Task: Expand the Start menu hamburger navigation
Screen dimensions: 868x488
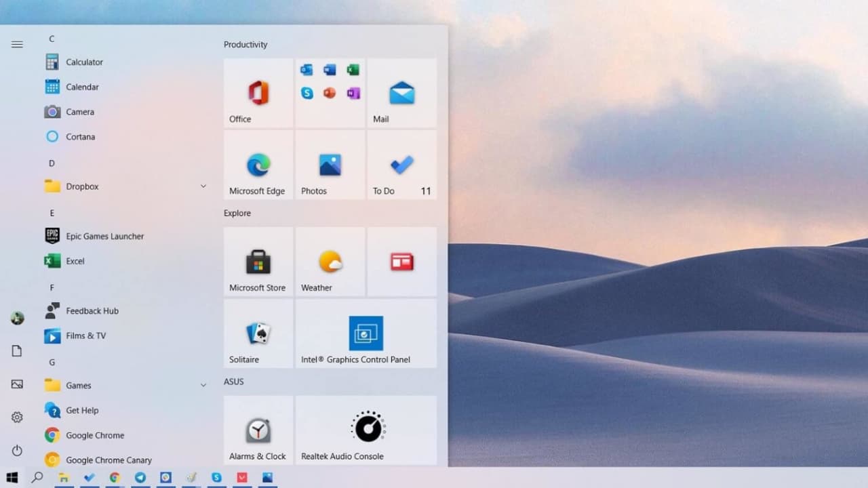Action: (x=17, y=45)
